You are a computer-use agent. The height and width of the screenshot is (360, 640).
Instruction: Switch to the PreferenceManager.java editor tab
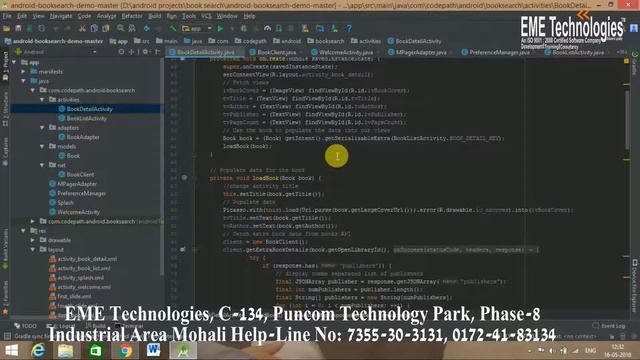[x=499, y=52]
